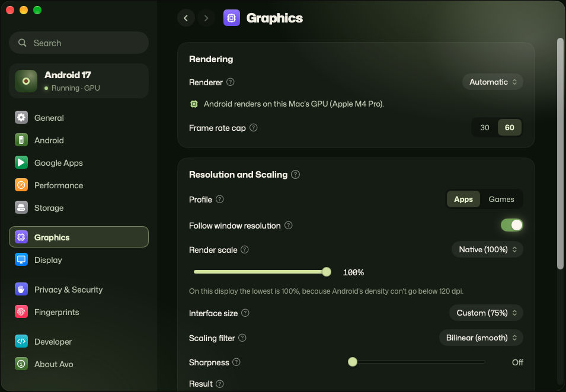Set frame rate cap to 30
Image resolution: width=566 pixels, height=392 pixels.
[x=485, y=127]
